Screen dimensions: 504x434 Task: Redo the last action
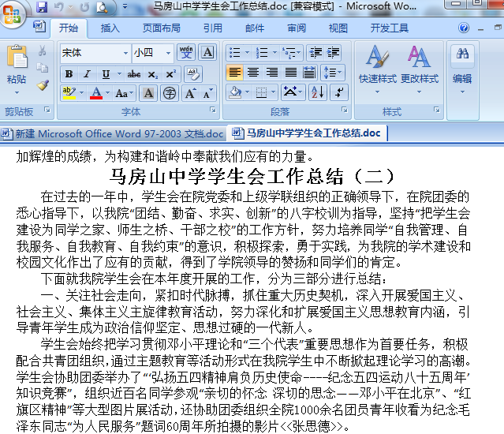(x=84, y=7)
